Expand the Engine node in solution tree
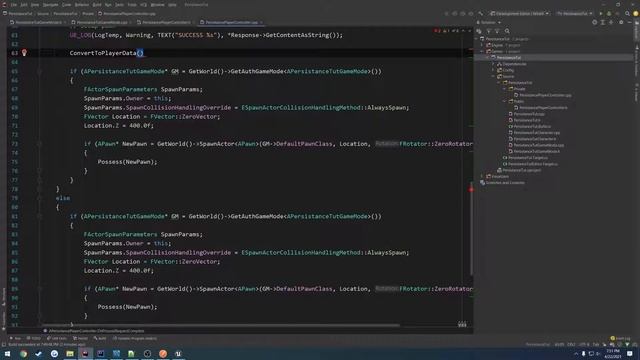The height and width of the screenshot is (360, 640). click(x=482, y=45)
